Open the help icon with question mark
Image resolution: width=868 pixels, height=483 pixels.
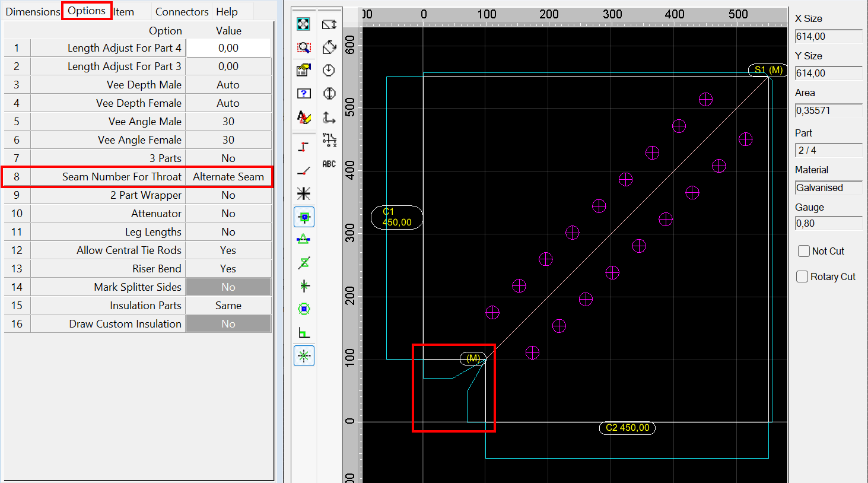click(304, 93)
